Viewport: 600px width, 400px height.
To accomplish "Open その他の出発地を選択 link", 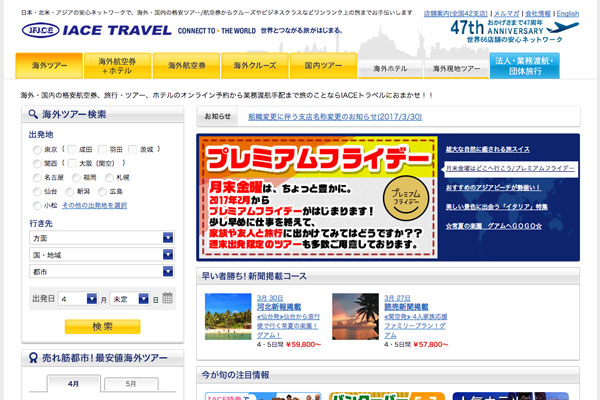I will click(x=95, y=206).
